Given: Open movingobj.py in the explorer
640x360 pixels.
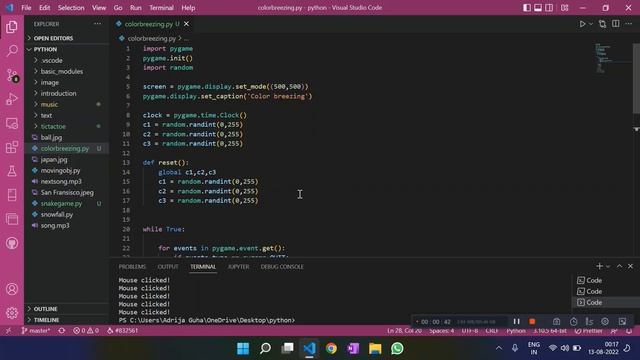Looking at the screenshot, I should point(67,171).
